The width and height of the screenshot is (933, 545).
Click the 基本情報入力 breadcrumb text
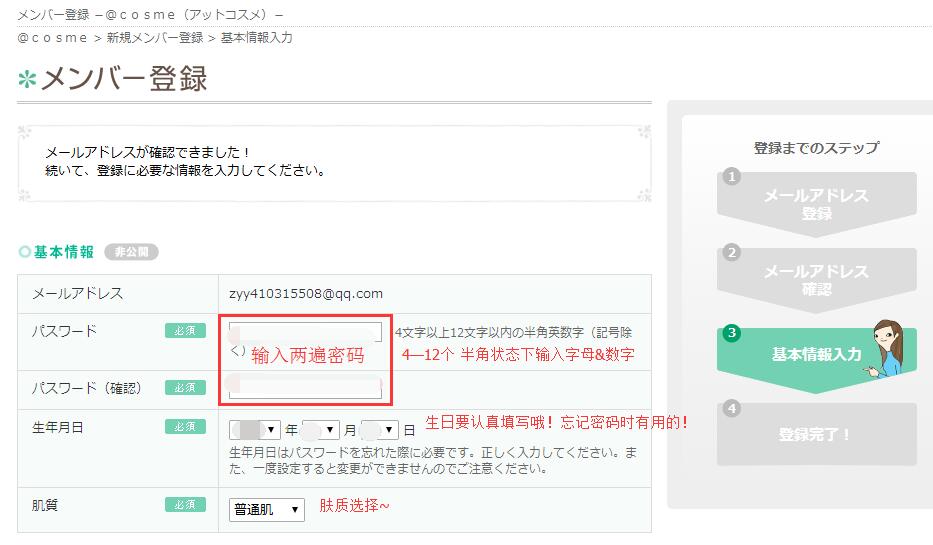point(256,38)
